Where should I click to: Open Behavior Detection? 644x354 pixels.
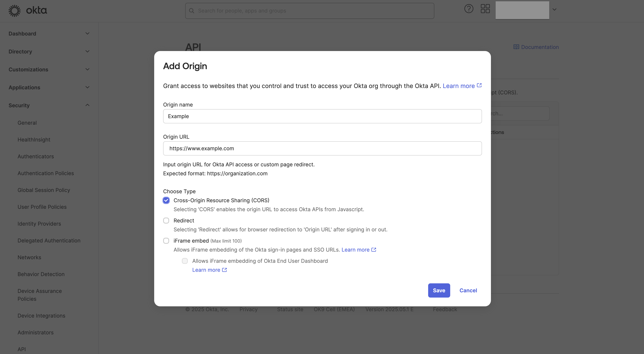pos(41,274)
